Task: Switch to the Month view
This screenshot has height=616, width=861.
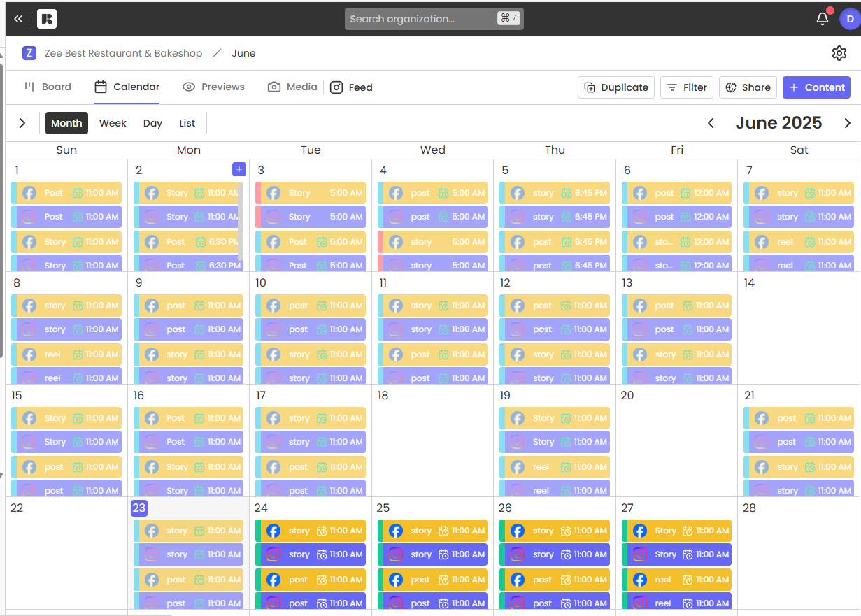Action: coord(66,123)
